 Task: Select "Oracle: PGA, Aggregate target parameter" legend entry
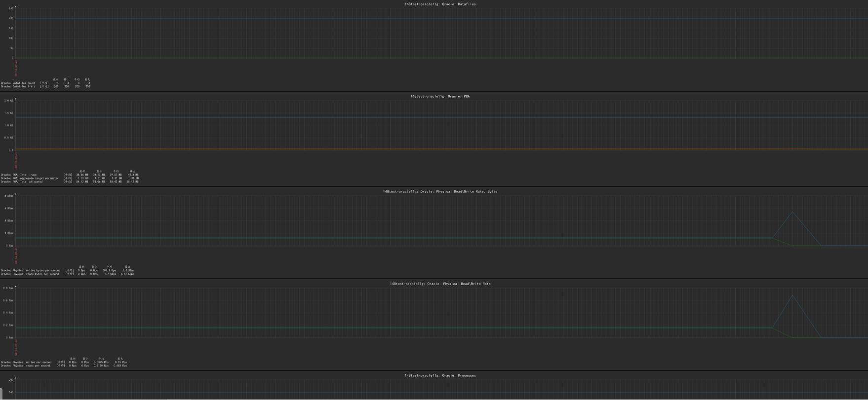tap(70, 178)
